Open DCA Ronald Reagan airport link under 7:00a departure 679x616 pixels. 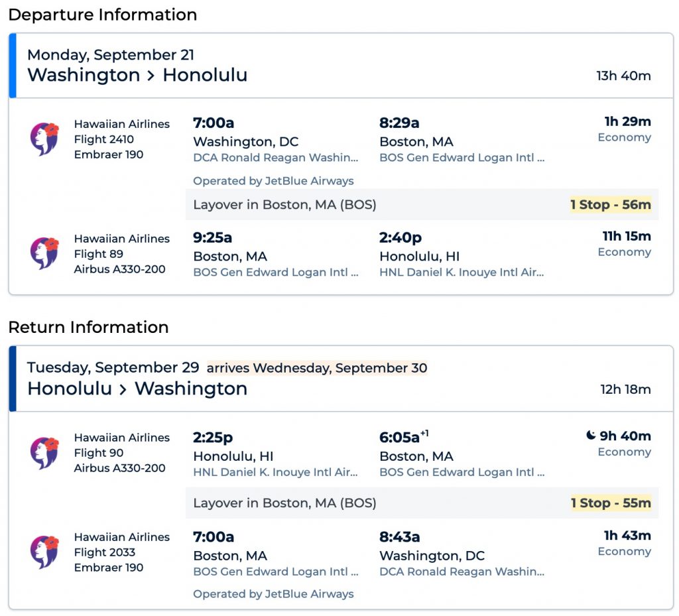point(275,158)
